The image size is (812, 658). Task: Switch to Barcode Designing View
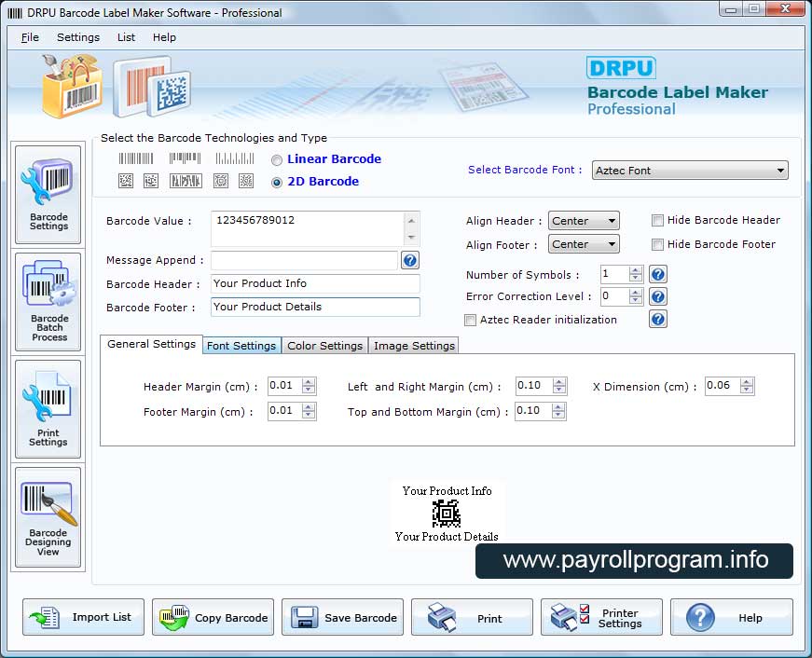(48, 516)
